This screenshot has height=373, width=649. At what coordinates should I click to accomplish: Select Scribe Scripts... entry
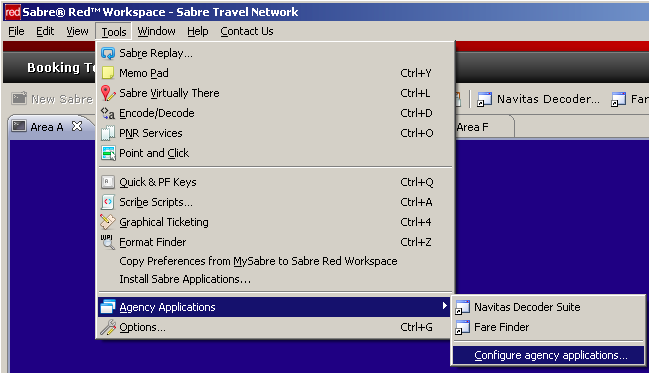click(x=275, y=202)
